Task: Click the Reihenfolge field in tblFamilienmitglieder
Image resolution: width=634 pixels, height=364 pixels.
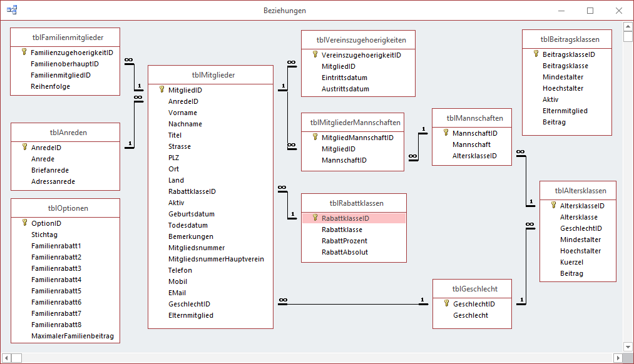Action: pyautogui.click(x=51, y=86)
